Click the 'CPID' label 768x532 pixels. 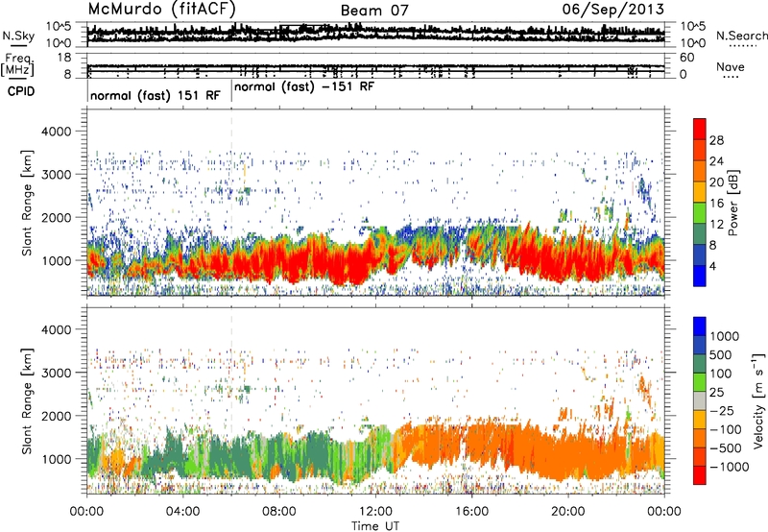[21, 91]
